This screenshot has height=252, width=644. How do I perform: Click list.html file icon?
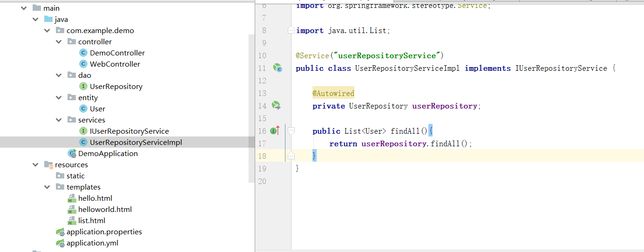pos(72,220)
